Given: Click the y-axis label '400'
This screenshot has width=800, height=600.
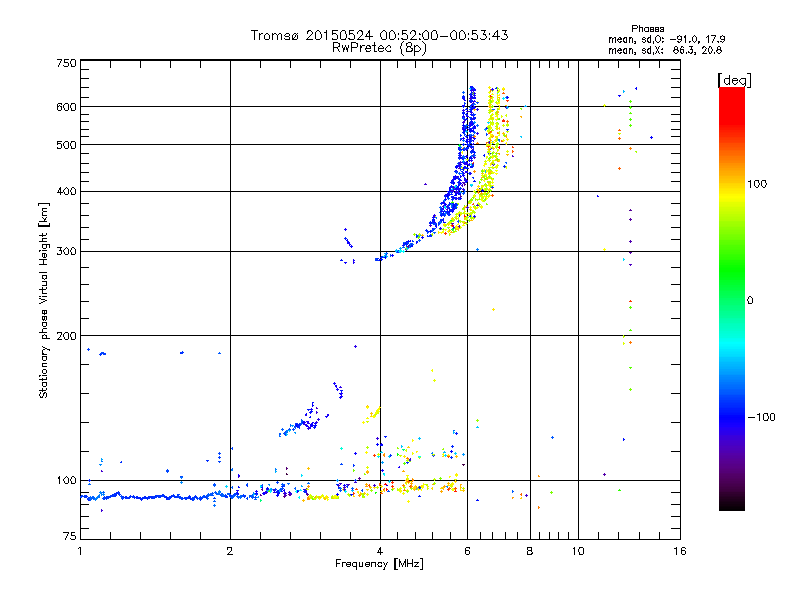Looking at the screenshot, I should pyautogui.click(x=66, y=192).
